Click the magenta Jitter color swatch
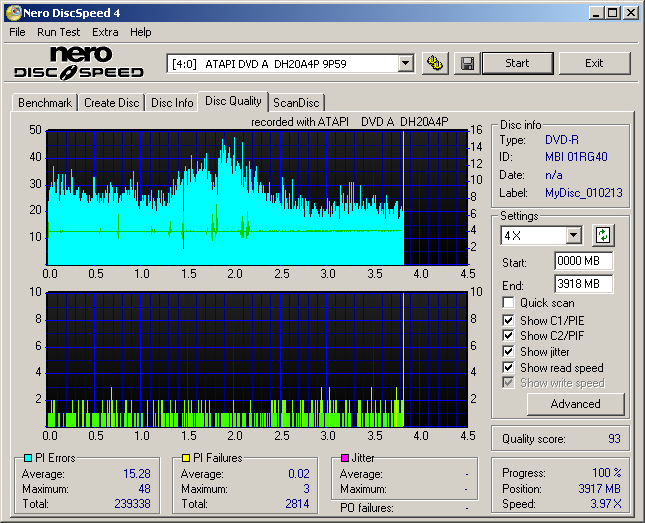 [x=345, y=458]
